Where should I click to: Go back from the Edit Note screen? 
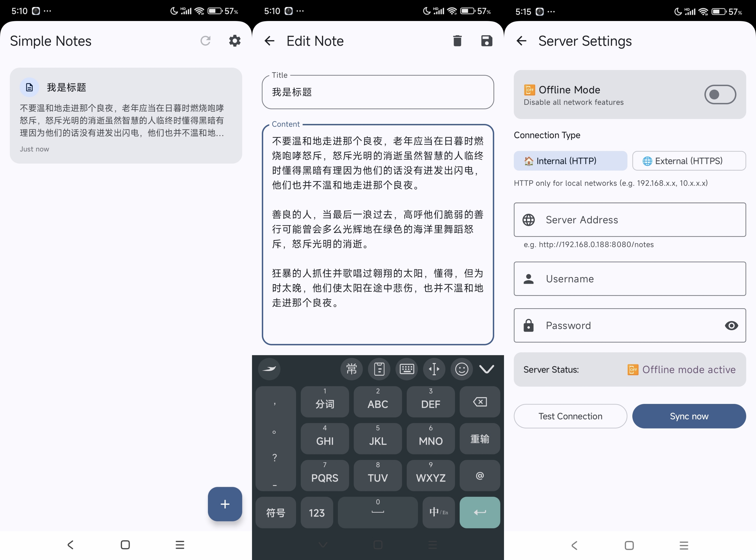[x=270, y=41]
